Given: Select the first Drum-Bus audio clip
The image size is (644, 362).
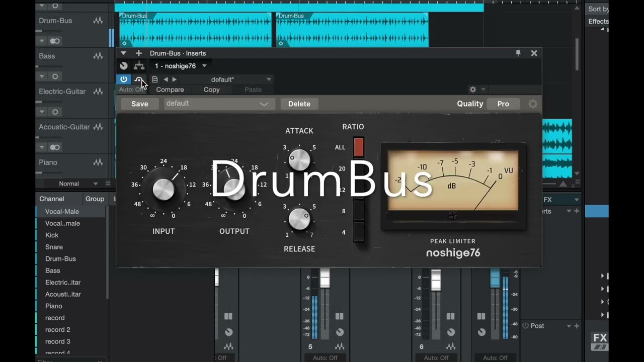Looking at the screenshot, I should [196, 30].
